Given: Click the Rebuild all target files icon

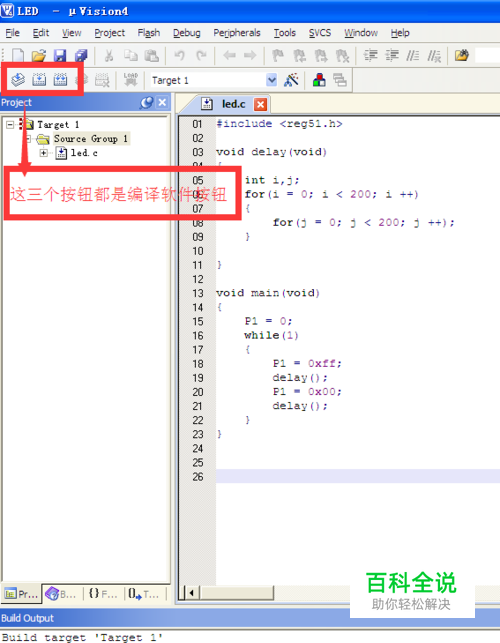Looking at the screenshot, I should 60,80.
